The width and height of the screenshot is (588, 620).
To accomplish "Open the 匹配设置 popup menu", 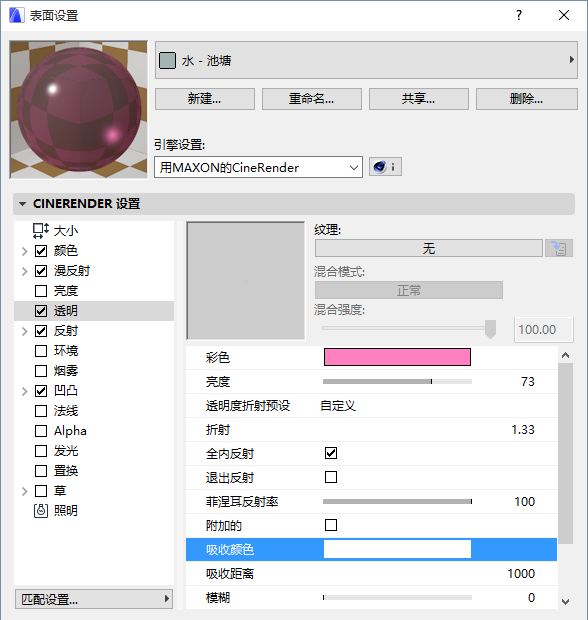I will tap(94, 599).
